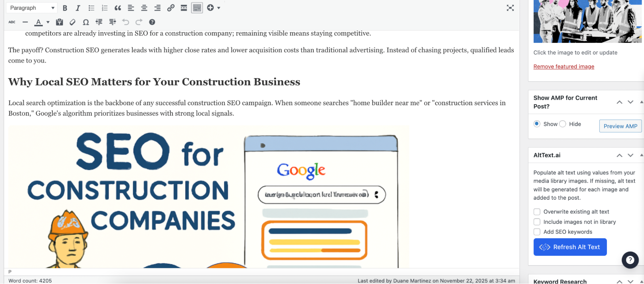Screen dimensions: 644x284
Task: Enable Overwrite existing alt text
Action: (x=537, y=212)
